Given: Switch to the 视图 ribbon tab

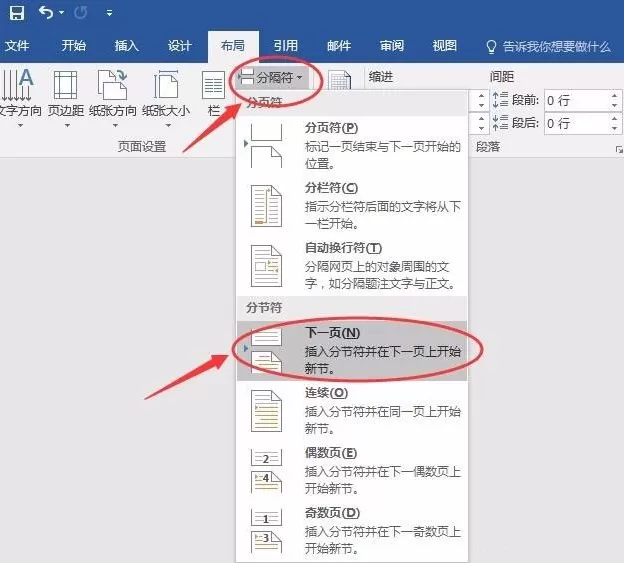Looking at the screenshot, I should (x=445, y=46).
